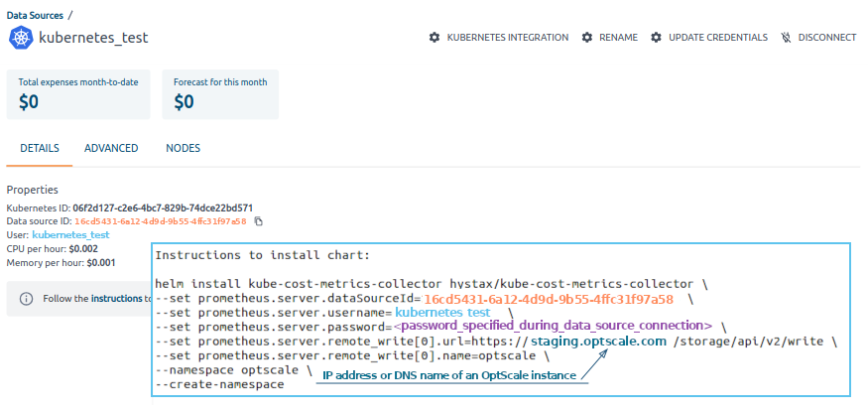Click Kubernetes ID value 06f2d127-c2e6-4bc7-829b-74dce22bd571
The width and height of the screenshot is (868, 414).
pyautogui.click(x=163, y=208)
